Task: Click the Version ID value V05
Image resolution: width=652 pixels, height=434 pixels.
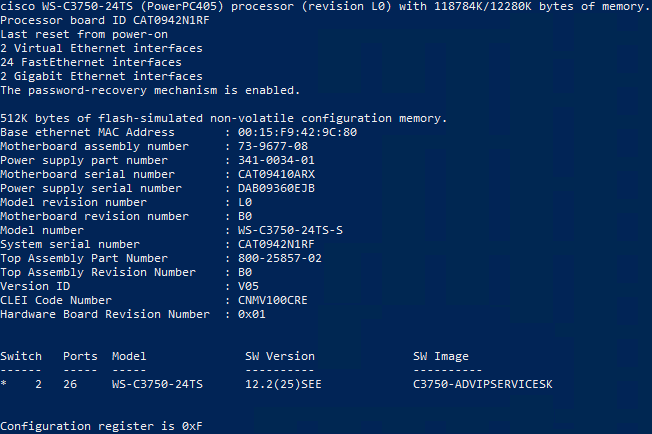Action: point(248,286)
